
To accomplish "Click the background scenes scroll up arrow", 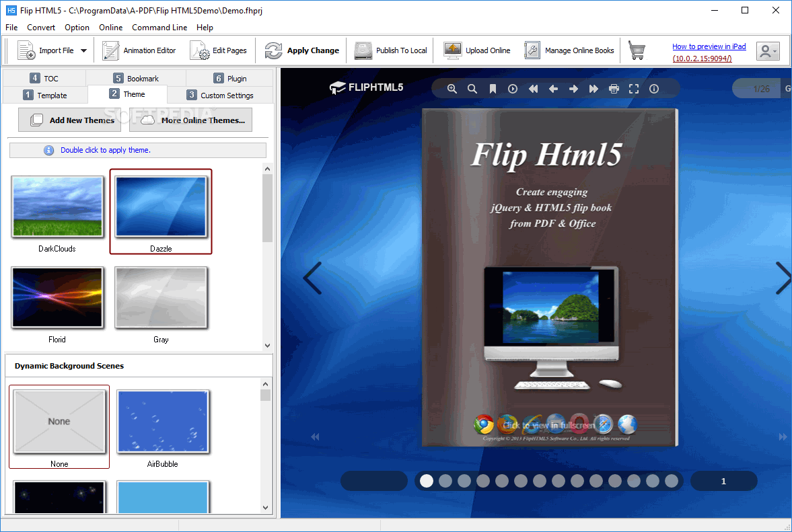I will (266, 384).
